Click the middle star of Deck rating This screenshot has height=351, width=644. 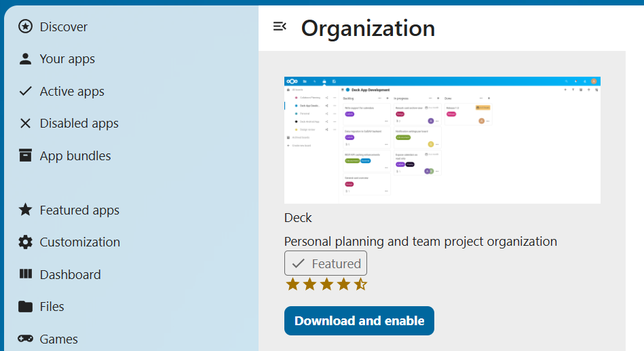click(x=326, y=284)
